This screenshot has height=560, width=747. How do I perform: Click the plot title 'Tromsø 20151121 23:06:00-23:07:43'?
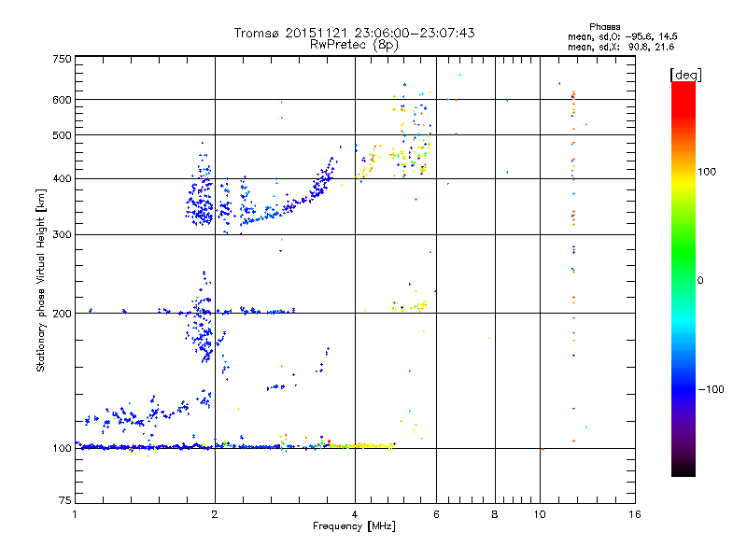coord(354,33)
